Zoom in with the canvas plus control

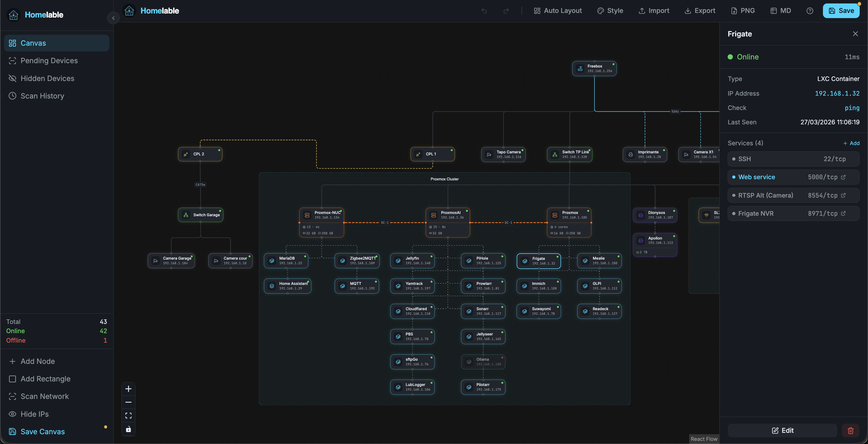(x=128, y=389)
